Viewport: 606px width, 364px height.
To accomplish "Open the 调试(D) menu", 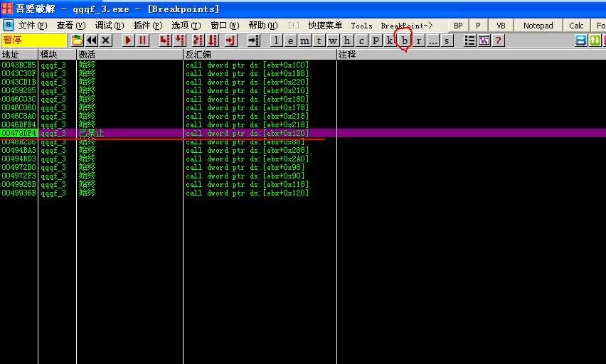I will [110, 26].
